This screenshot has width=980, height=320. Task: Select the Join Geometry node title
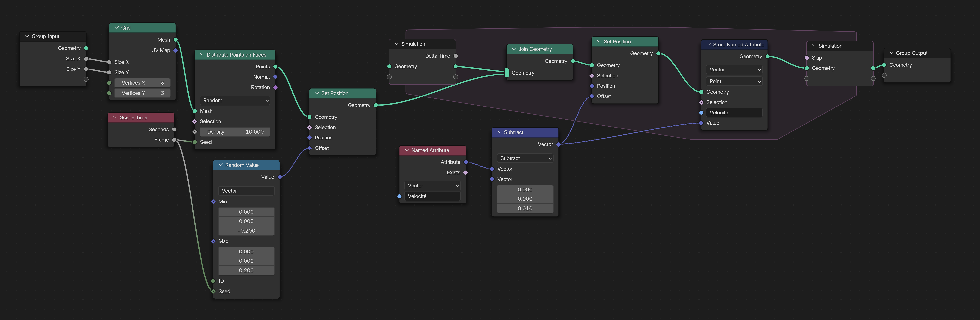535,49
